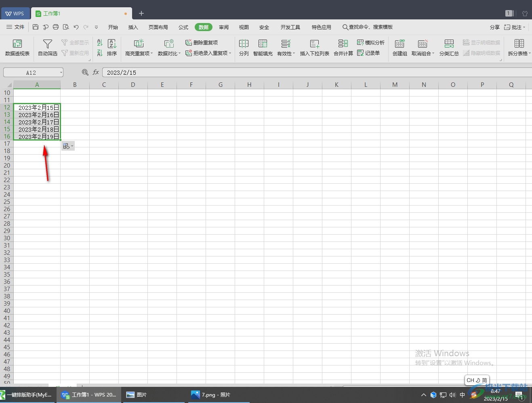Click the WPS home tab in title bar
532x403 pixels.
click(x=15, y=13)
